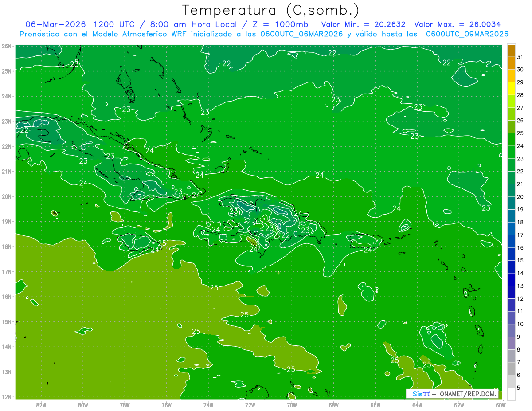
Task: Click the '18N' latitude axis label
Action: [x=7, y=247]
